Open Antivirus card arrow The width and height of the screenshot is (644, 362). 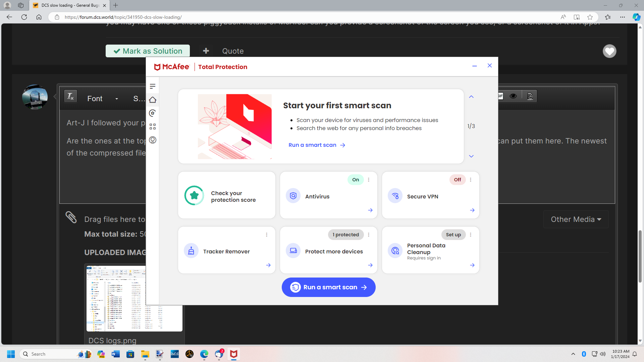370,210
